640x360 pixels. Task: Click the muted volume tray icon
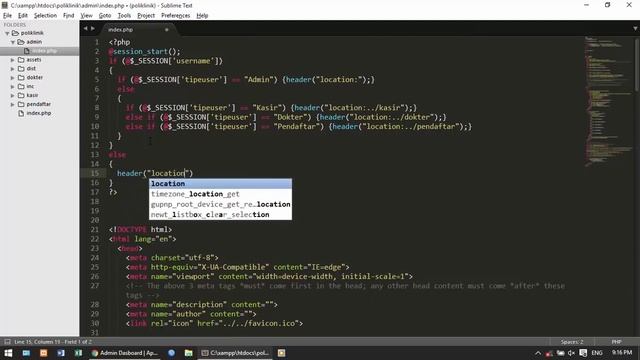coord(571,353)
